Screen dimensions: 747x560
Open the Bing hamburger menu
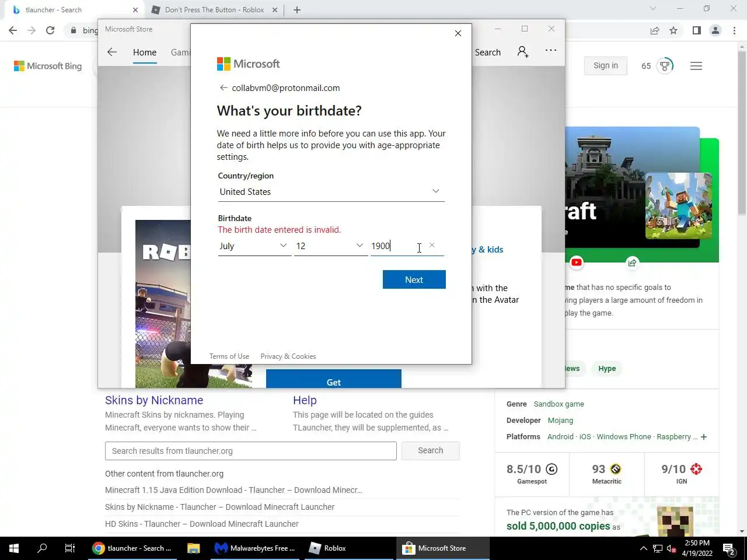pos(696,66)
